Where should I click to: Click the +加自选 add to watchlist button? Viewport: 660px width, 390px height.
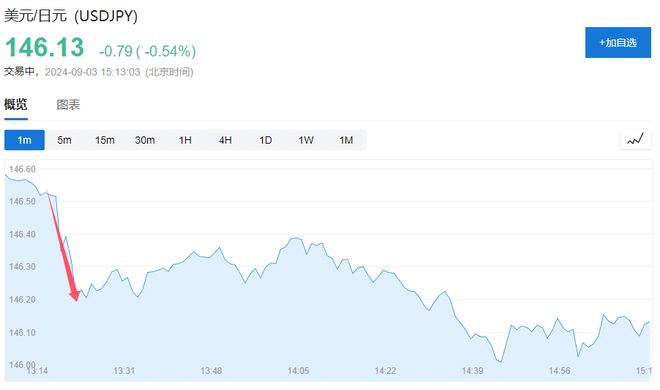pyautogui.click(x=618, y=42)
